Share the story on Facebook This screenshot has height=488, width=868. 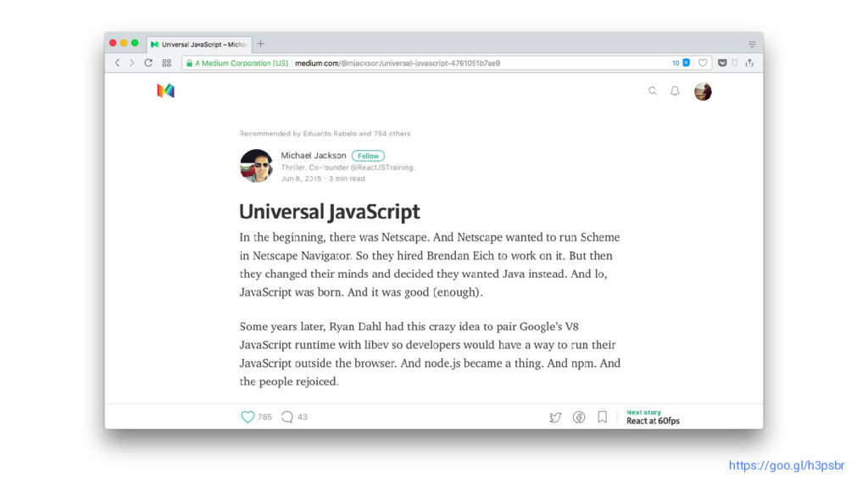pos(579,417)
